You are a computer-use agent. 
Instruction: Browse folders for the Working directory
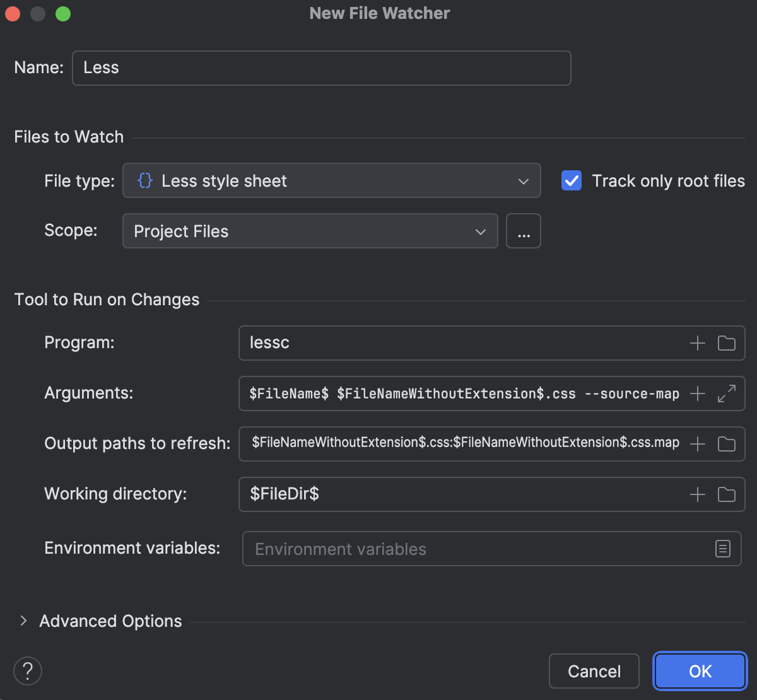point(726,494)
